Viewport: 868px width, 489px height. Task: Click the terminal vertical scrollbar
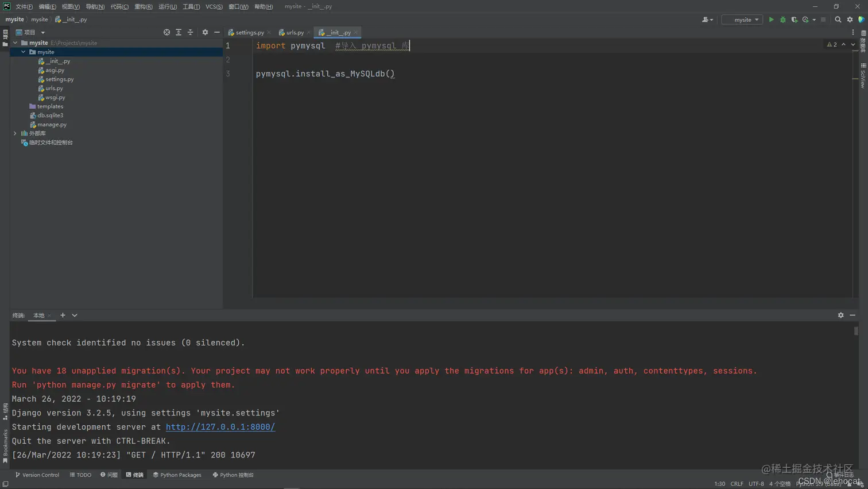point(856,332)
